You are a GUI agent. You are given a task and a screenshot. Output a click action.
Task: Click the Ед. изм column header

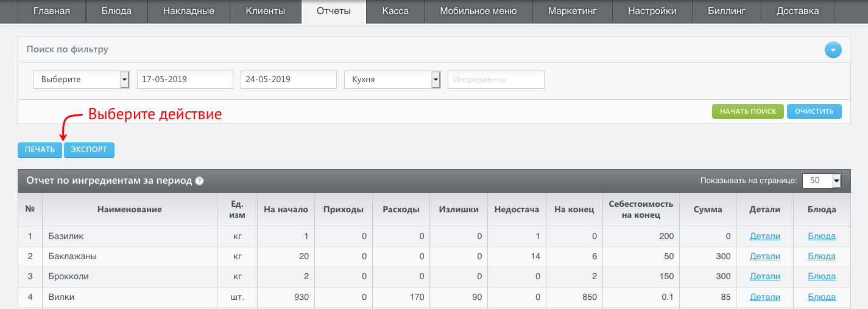237,209
